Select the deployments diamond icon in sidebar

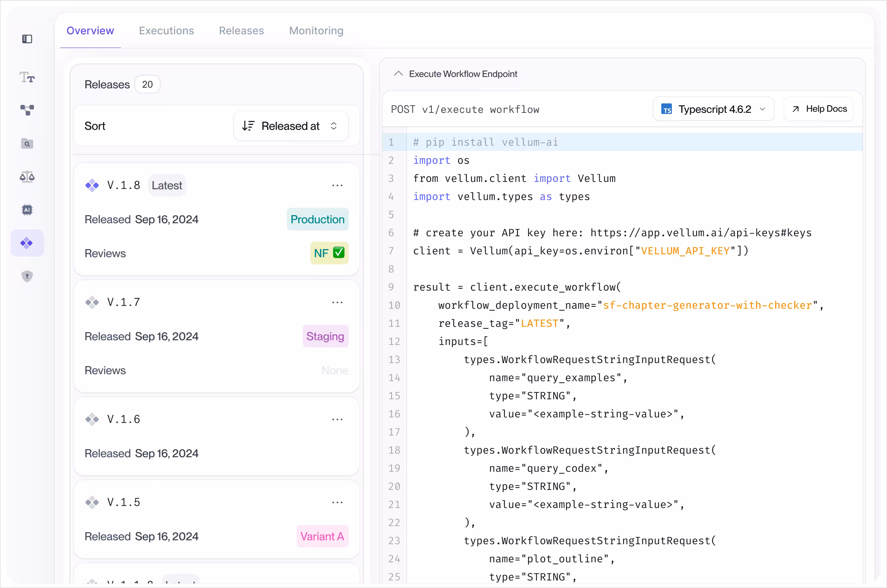pyautogui.click(x=27, y=243)
